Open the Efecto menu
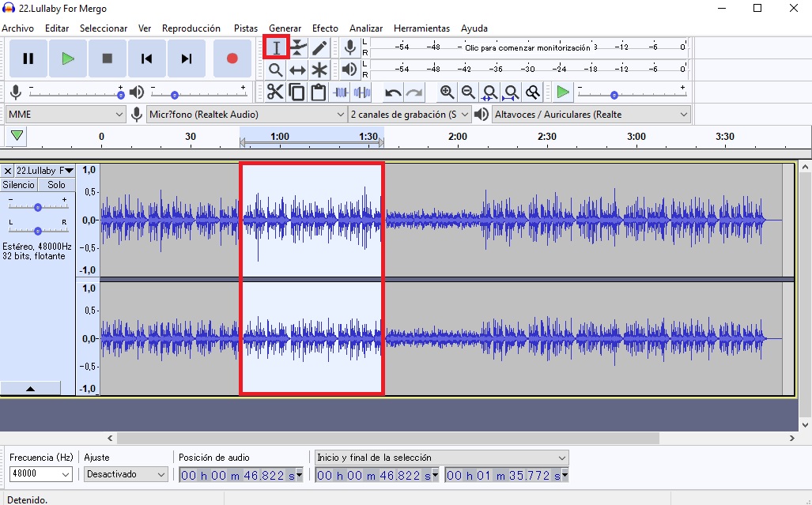This screenshot has height=505, width=812. click(x=325, y=28)
